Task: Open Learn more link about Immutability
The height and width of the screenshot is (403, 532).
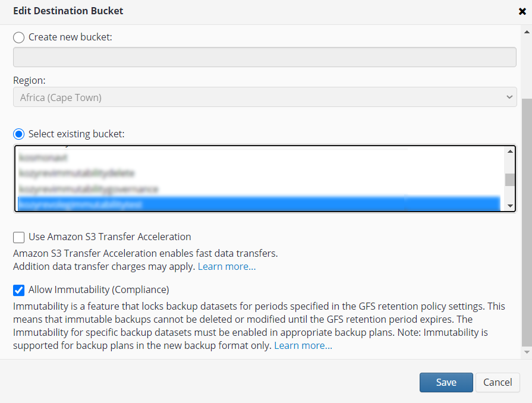Action: 303,345
